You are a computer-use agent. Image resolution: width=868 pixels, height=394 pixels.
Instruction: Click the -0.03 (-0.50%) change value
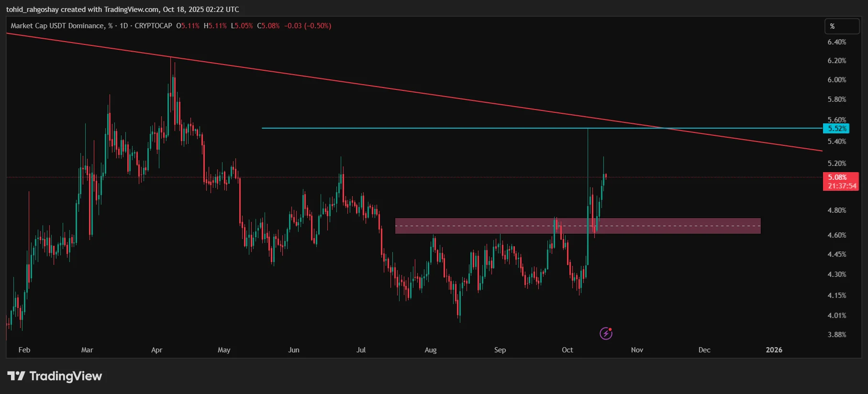coord(308,26)
